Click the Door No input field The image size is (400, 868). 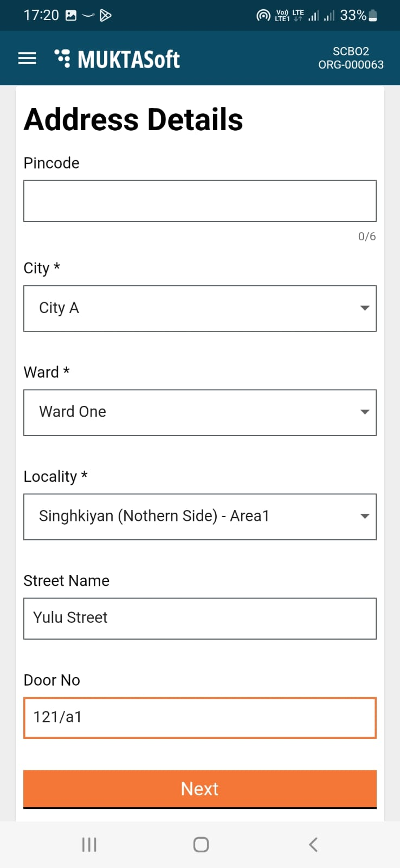(200, 718)
